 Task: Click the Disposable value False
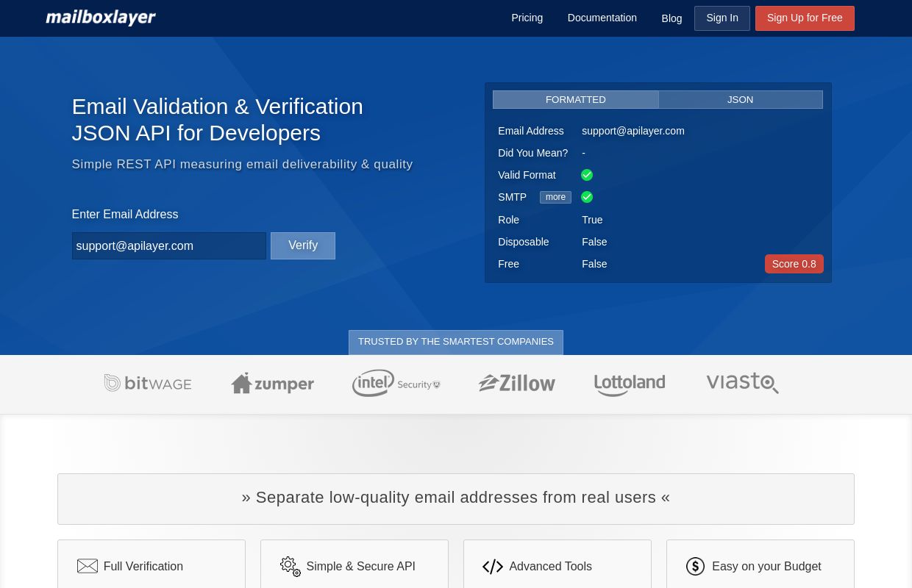(594, 242)
